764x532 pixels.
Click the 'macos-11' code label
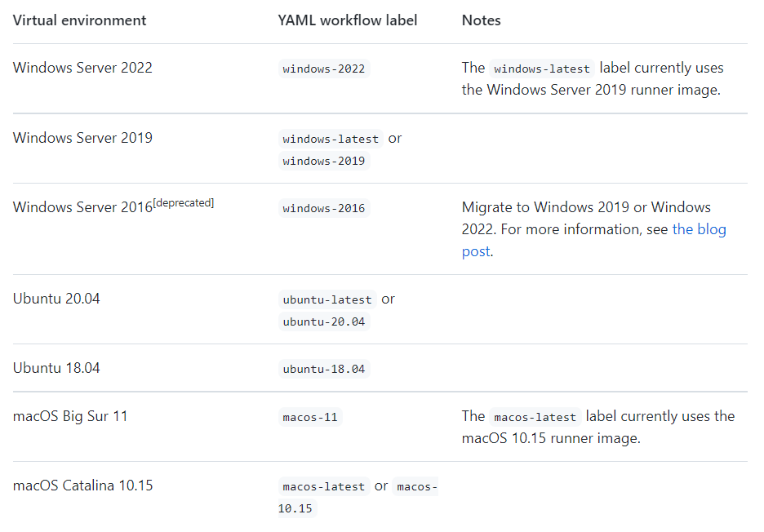tap(310, 417)
